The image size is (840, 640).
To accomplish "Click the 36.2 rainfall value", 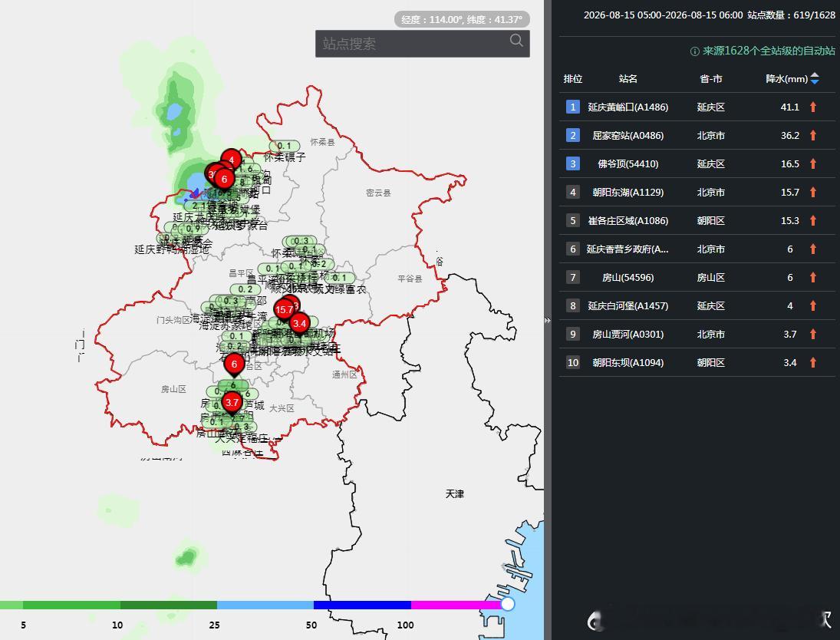I will (789, 135).
